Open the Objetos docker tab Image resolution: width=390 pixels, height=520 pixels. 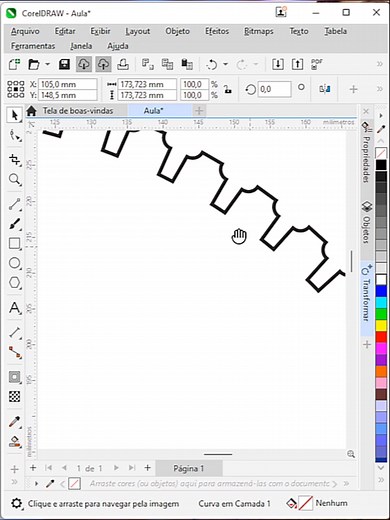click(x=366, y=223)
